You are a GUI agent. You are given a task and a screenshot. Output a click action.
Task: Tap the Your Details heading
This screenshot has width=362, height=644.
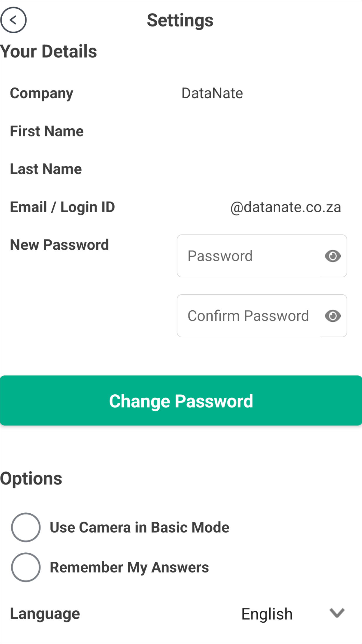49,51
